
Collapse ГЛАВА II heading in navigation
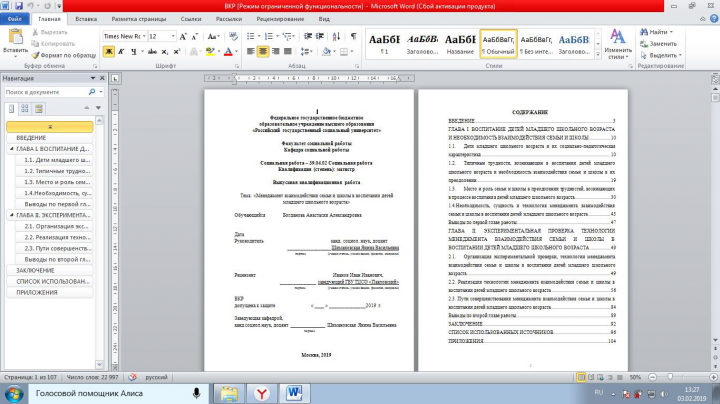pyautogui.click(x=11, y=215)
